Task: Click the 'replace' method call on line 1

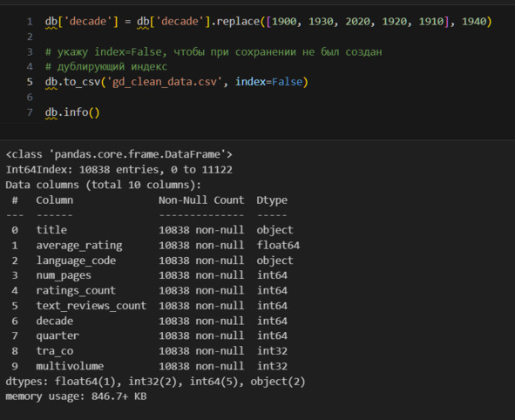Action: pos(238,22)
